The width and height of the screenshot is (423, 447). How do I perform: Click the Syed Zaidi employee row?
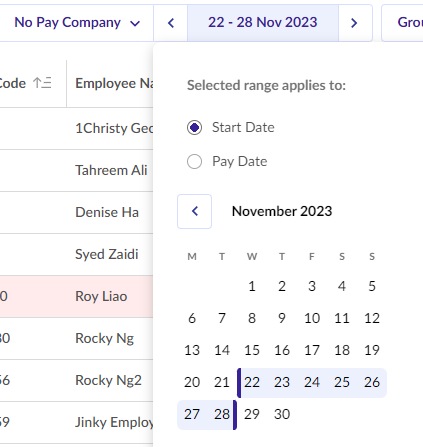point(76,254)
